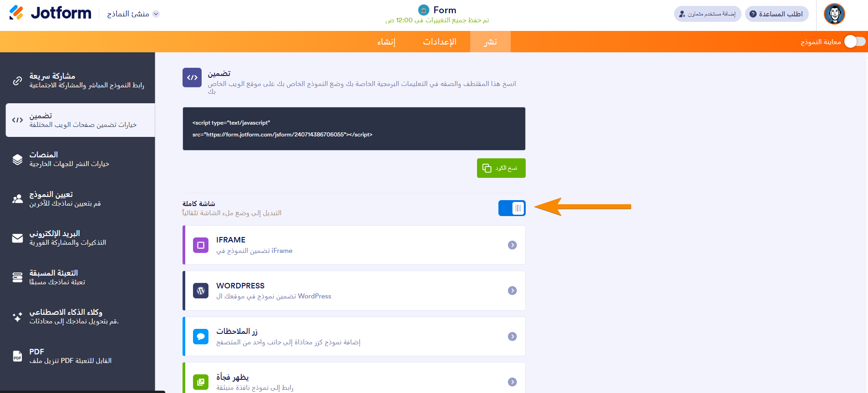This screenshot has height=393, width=868.
Task: Toggle the full screen (شاشة كاملة) switch
Action: click(512, 208)
